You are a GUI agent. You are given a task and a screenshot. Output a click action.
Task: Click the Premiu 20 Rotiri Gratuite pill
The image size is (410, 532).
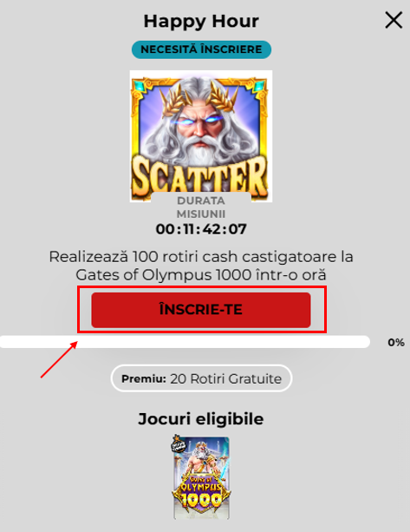(x=201, y=378)
